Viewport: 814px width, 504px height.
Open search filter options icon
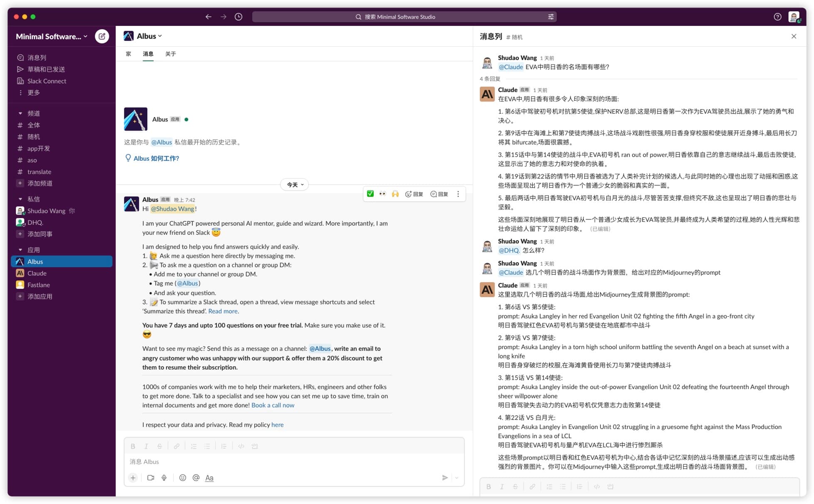pos(551,17)
